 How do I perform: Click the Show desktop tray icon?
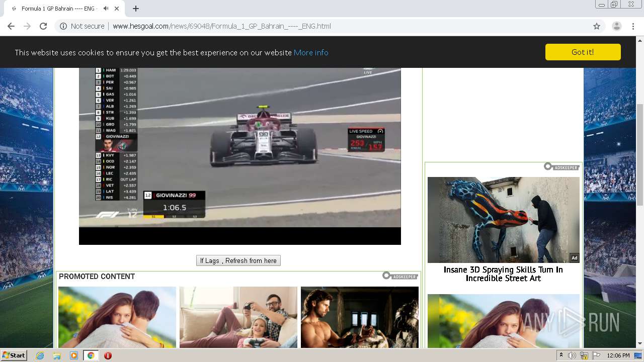[x=638, y=355]
